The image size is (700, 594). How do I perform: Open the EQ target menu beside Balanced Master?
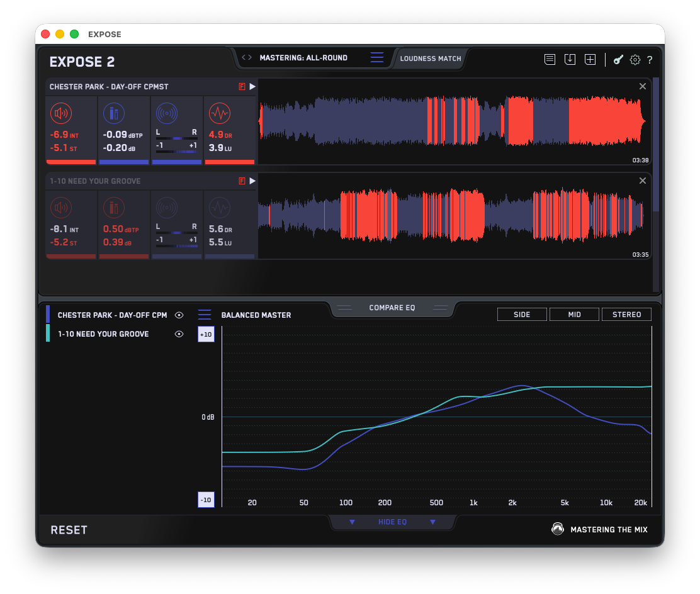(x=205, y=315)
